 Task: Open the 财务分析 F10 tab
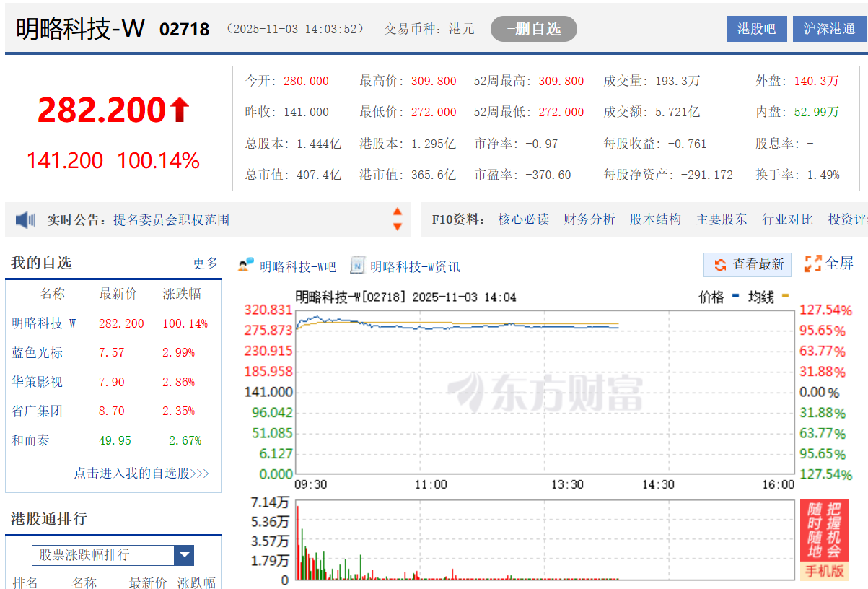589,219
